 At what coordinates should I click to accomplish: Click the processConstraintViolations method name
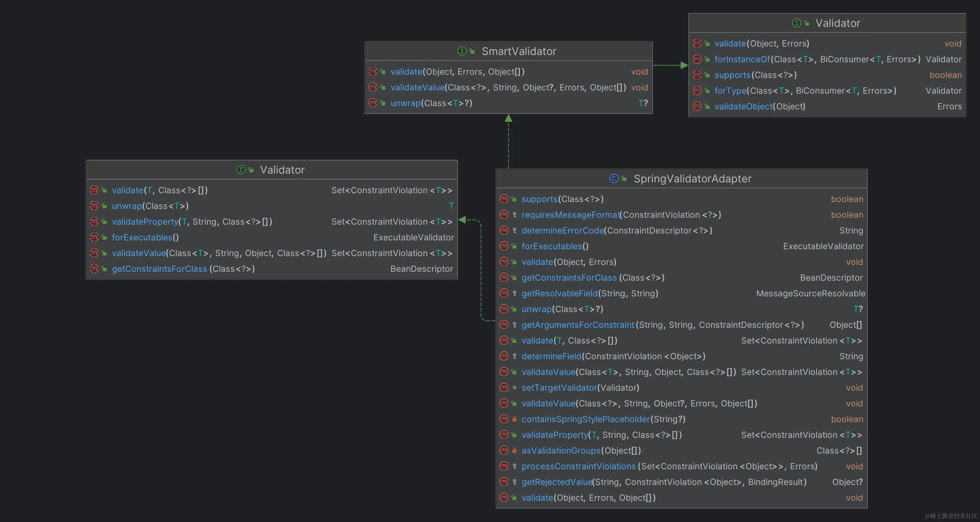pos(578,466)
